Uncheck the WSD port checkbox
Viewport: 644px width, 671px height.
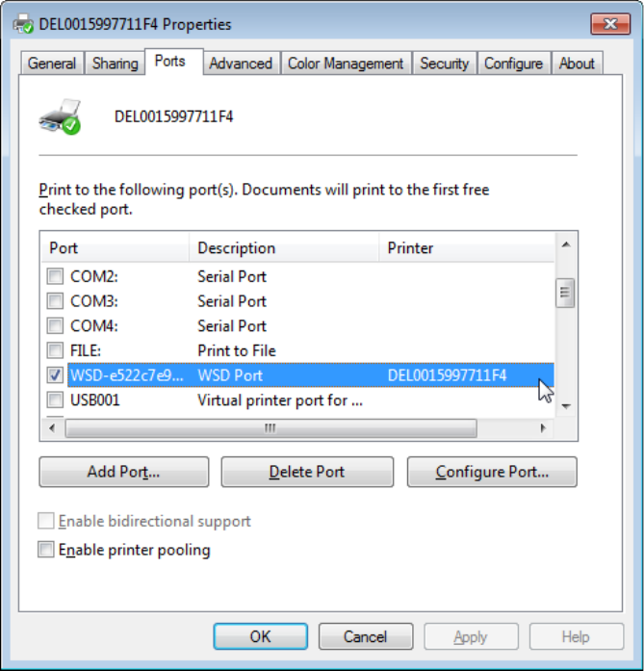point(55,374)
